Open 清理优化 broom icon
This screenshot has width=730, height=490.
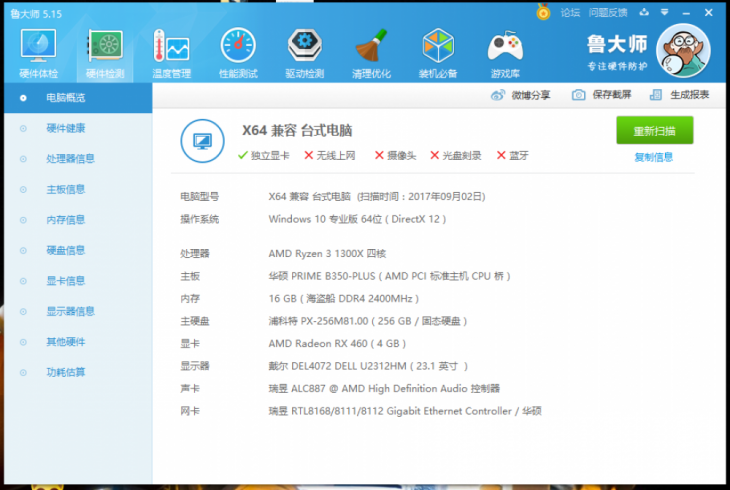coord(371,46)
